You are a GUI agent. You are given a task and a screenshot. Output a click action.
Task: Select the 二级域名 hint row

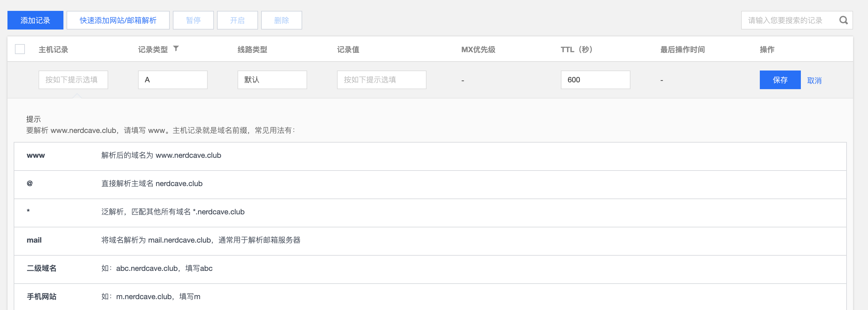tap(430, 269)
